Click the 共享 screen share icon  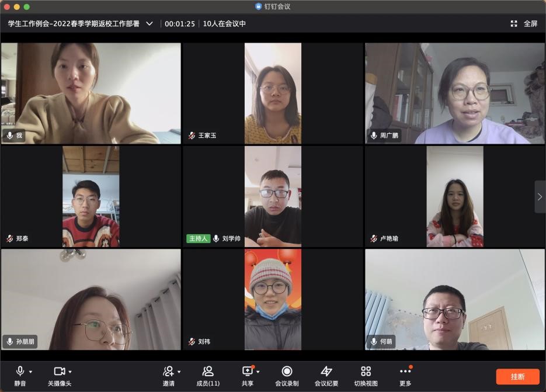247,372
